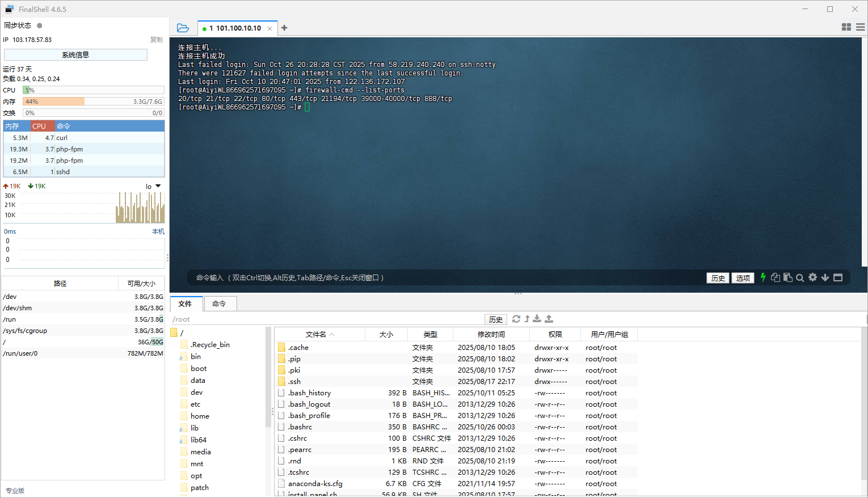868x498 pixels.
Task: Open the Io network graph dropdown
Action: click(x=153, y=185)
